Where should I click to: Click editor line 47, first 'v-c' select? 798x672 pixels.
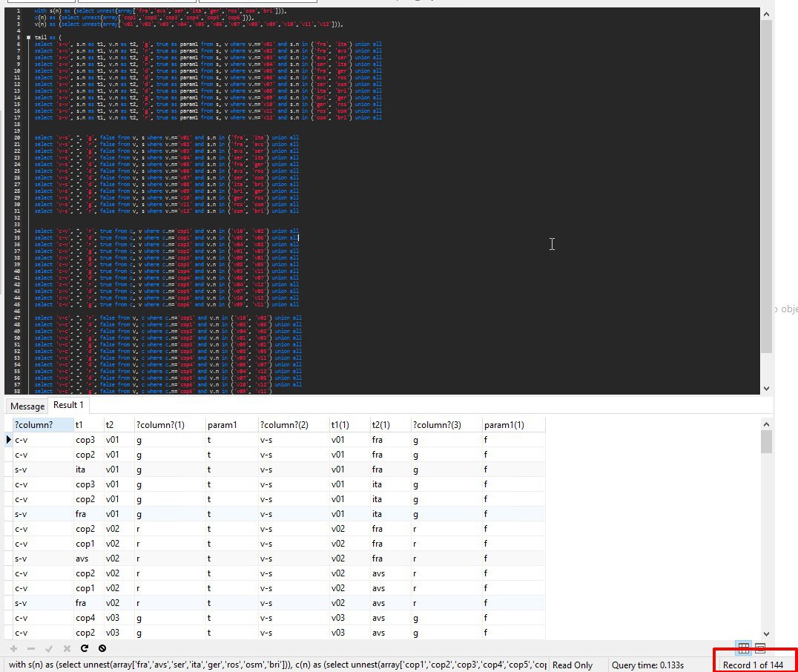tap(168, 317)
